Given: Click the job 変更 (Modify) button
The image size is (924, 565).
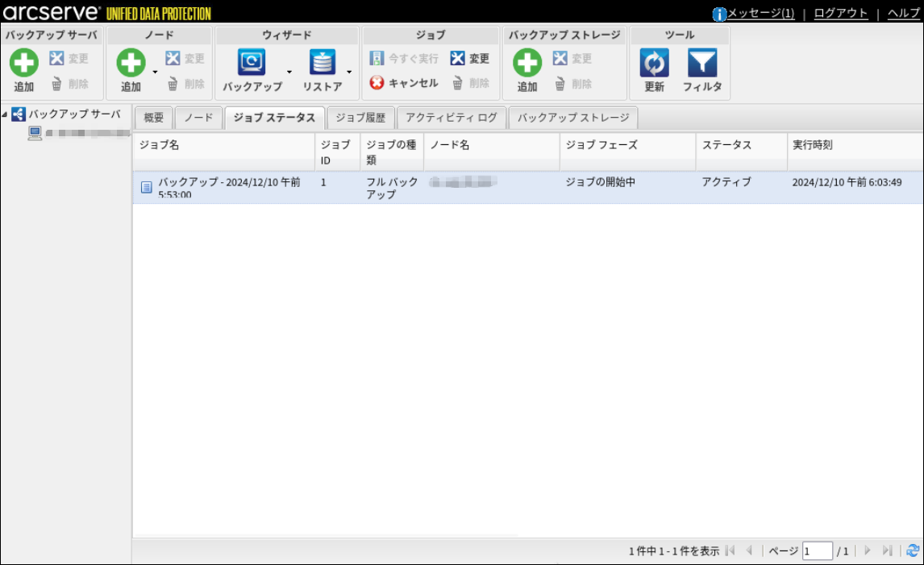Looking at the screenshot, I should 470,58.
